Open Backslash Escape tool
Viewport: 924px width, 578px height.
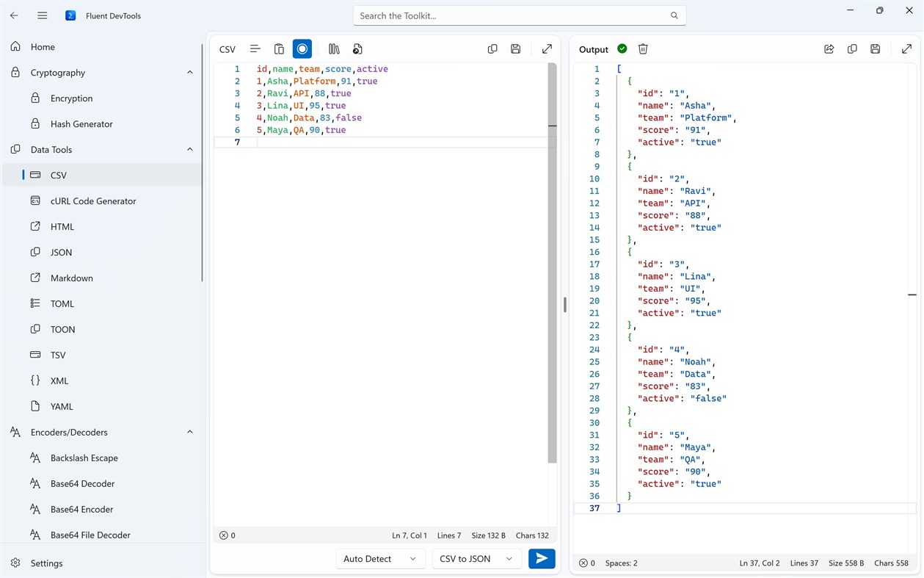coord(103,458)
